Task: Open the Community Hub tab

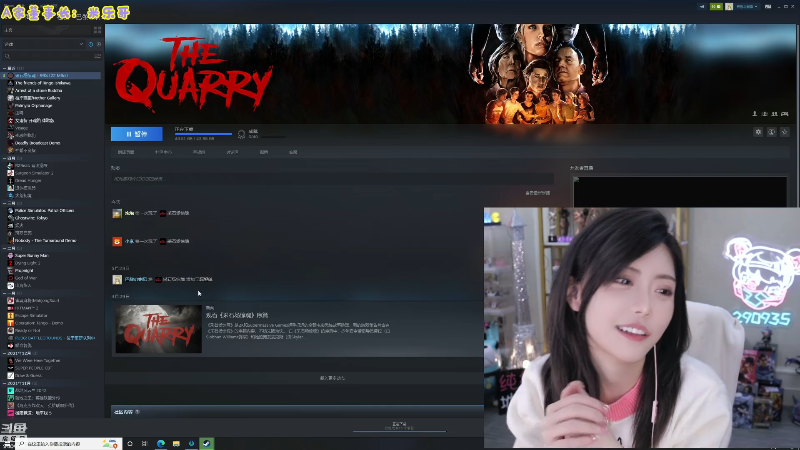Action: (x=163, y=152)
